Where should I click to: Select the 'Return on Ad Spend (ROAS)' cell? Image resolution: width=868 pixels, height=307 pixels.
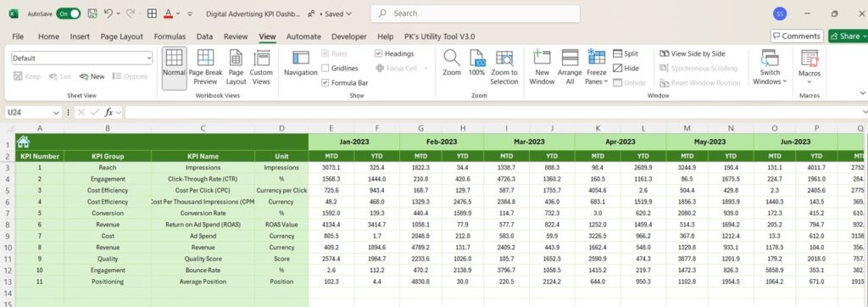click(203, 225)
